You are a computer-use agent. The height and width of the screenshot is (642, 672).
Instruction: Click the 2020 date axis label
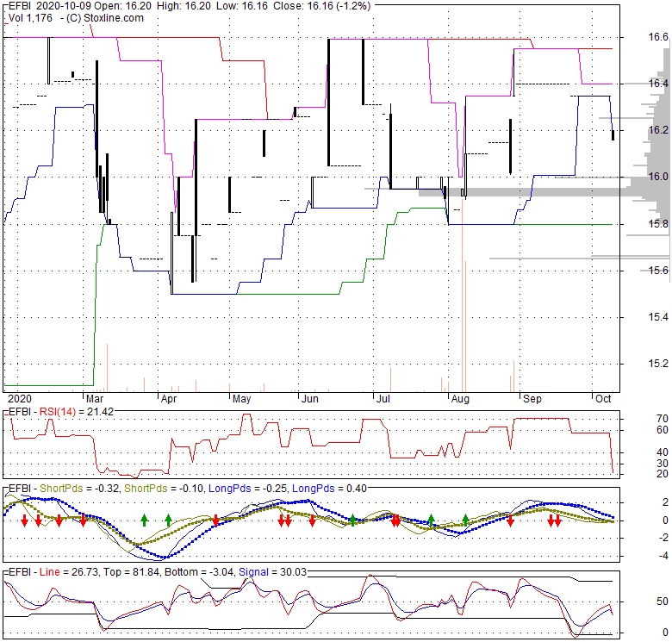pos(20,399)
